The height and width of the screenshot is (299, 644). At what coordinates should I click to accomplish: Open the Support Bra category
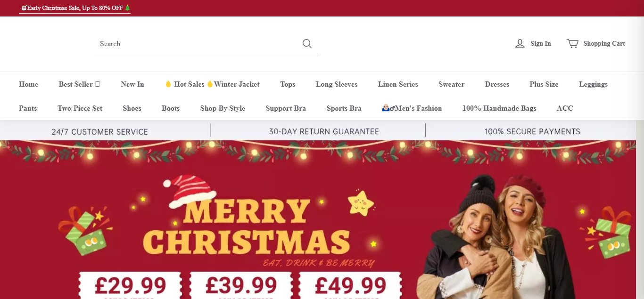click(x=286, y=108)
